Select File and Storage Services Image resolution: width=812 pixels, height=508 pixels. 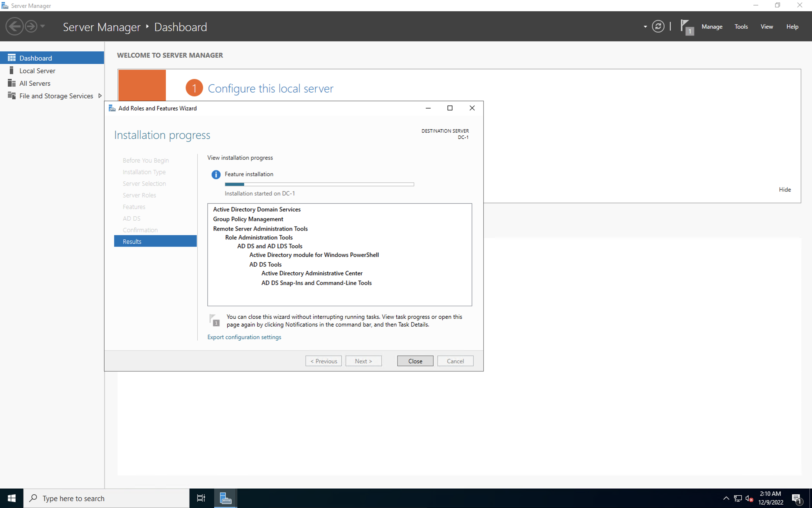click(x=52, y=96)
